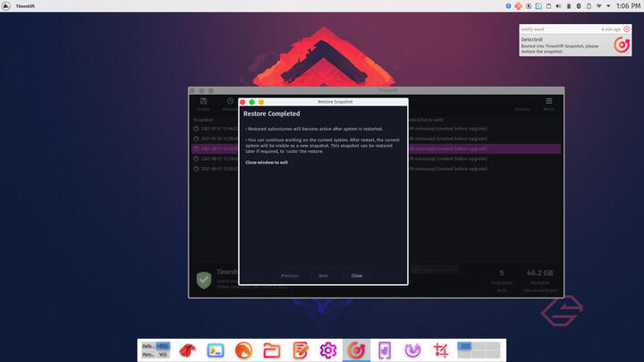This screenshot has width=644, height=362.
Task: Click the green shield status icon in Timeshift
Action: pyautogui.click(x=204, y=281)
